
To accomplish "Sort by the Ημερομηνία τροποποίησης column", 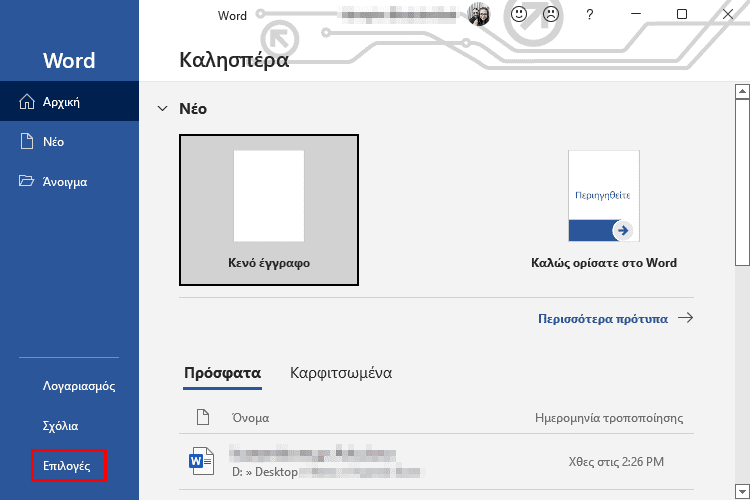I will click(x=609, y=418).
